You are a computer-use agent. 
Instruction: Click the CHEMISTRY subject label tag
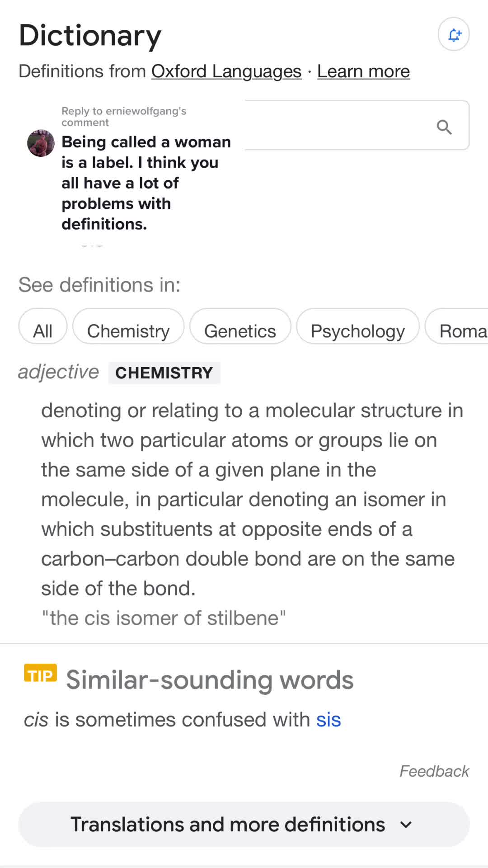164,373
